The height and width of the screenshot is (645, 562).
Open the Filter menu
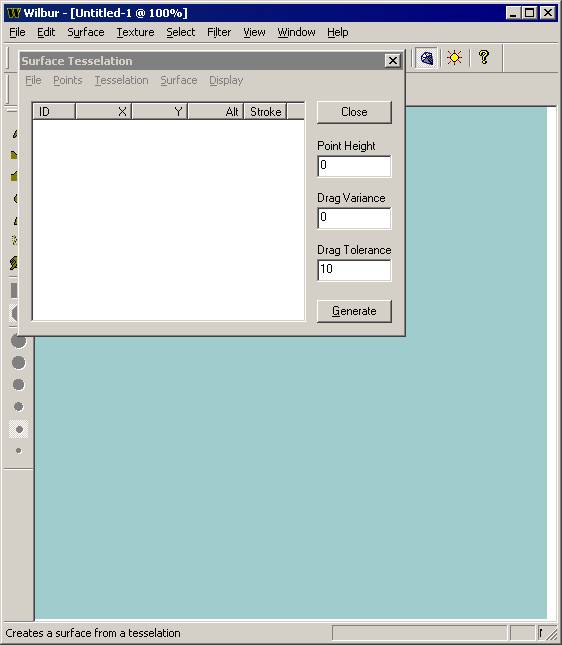[x=219, y=32]
